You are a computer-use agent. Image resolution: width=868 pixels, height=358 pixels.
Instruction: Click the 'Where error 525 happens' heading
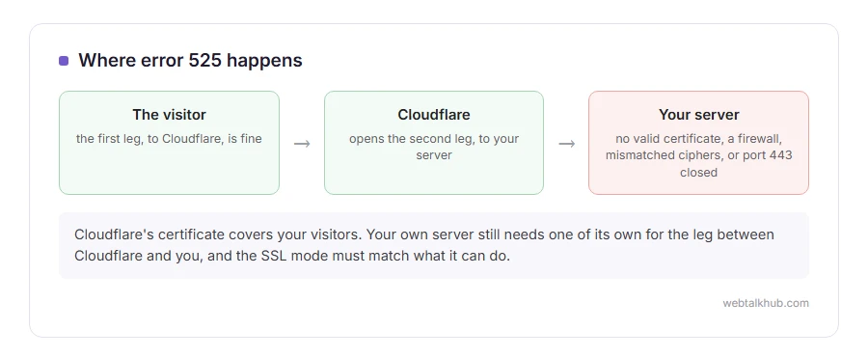click(x=190, y=61)
